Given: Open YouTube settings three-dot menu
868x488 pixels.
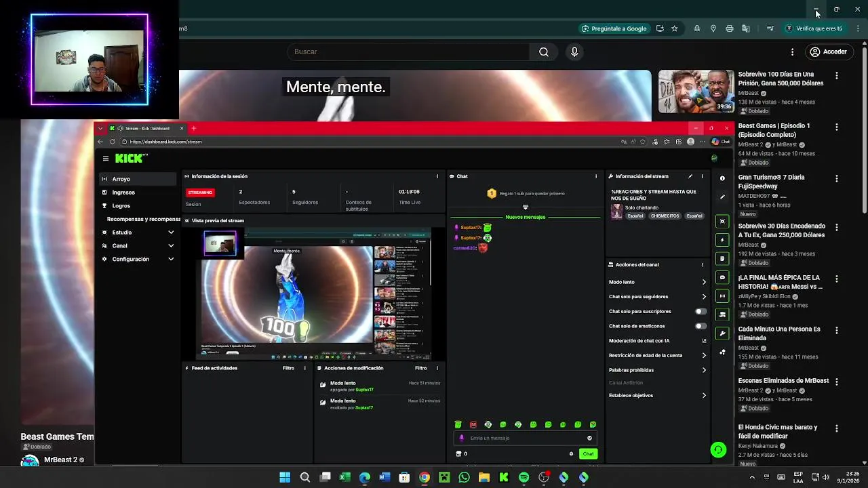Looking at the screenshot, I should (x=792, y=52).
